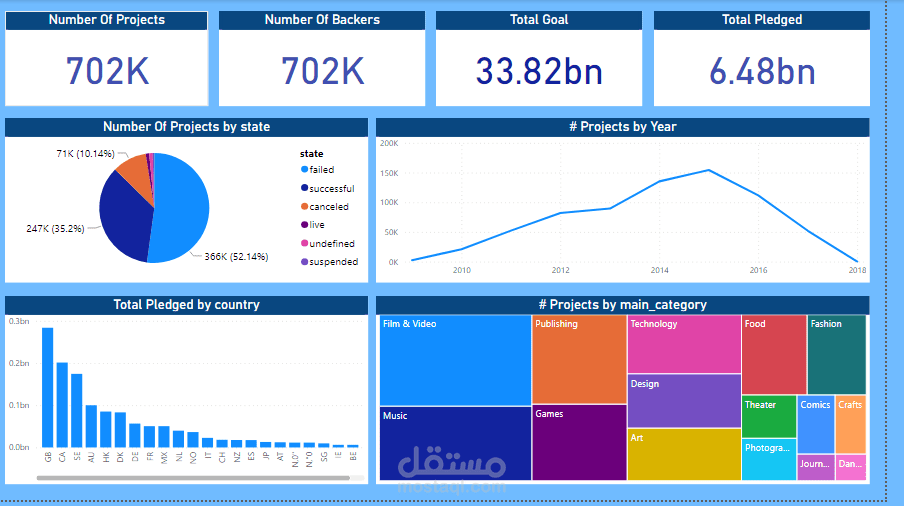The image size is (904, 506).
Task: Select the Fashion treemap tile
Action: (837, 354)
